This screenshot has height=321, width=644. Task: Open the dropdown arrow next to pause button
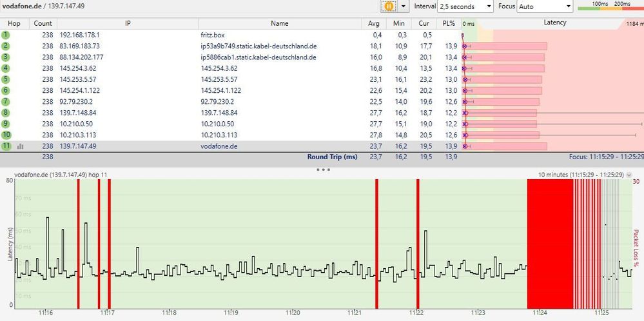click(403, 6)
